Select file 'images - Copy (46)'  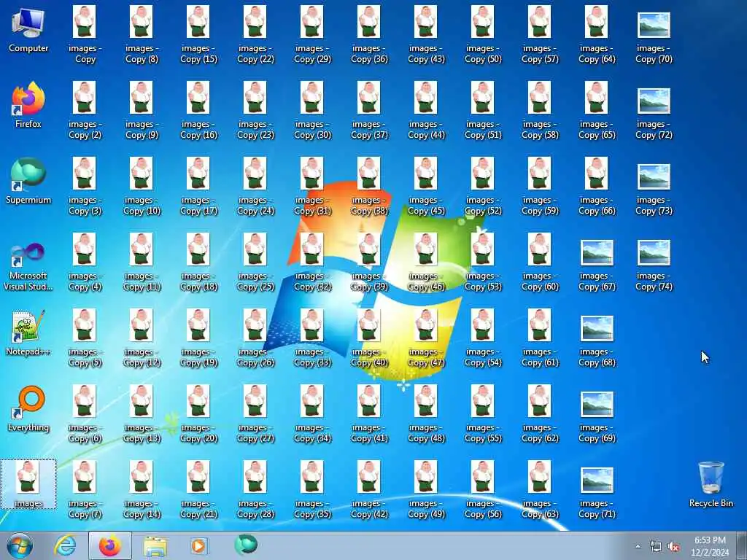[426, 262]
